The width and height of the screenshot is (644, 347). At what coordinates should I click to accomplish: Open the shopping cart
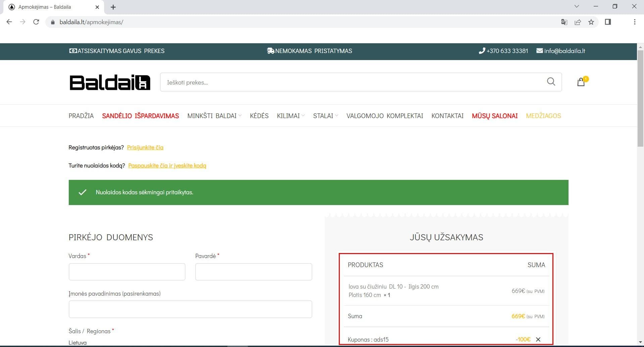point(581,82)
